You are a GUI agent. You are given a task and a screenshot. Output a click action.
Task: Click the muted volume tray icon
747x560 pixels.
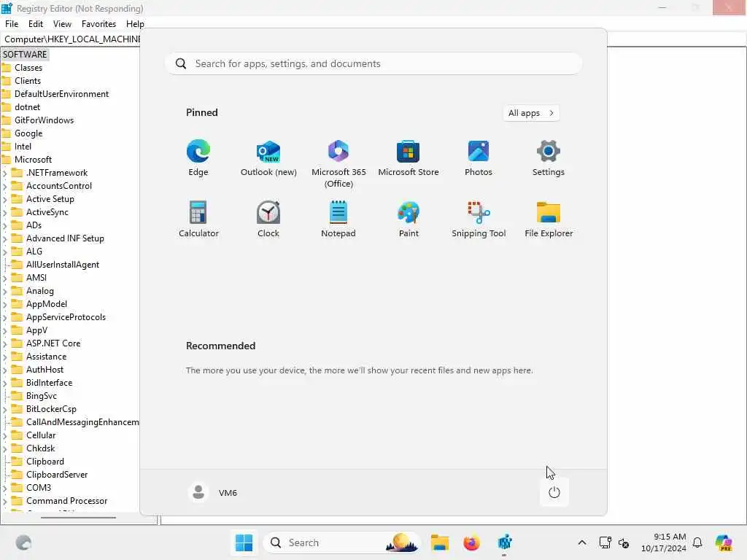click(x=624, y=542)
